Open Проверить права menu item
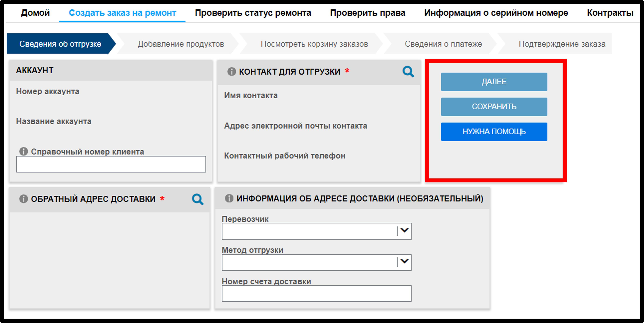Viewport: 644px width, 323px height. pos(368,13)
